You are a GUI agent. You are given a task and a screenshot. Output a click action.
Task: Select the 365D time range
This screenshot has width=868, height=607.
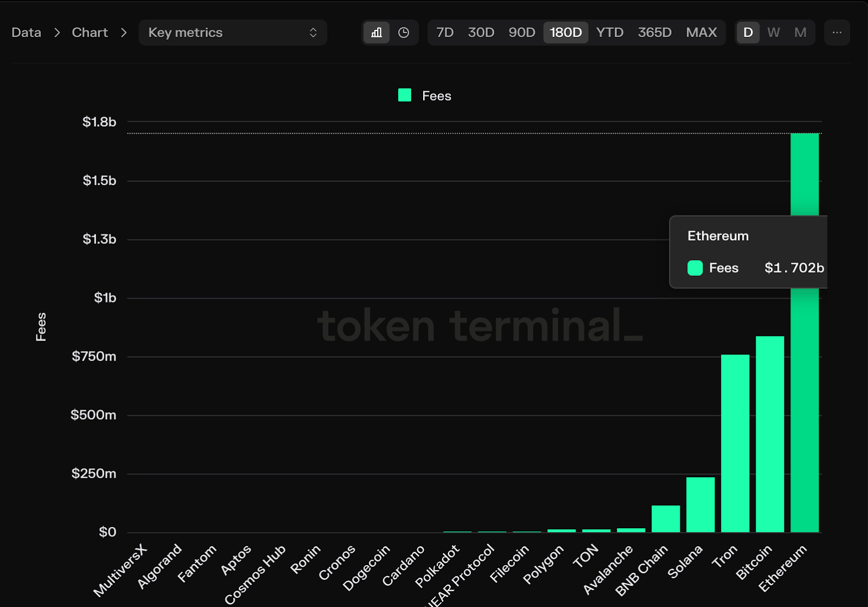tap(655, 33)
